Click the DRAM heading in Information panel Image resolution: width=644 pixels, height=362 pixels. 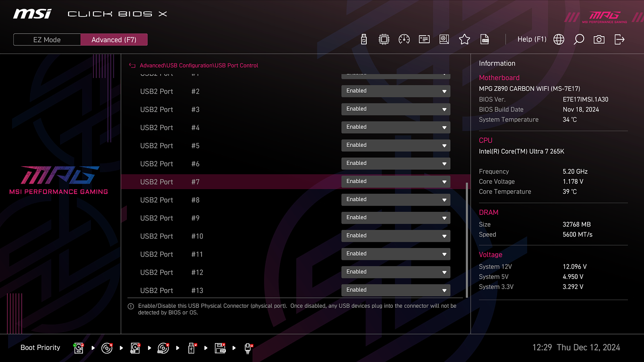(x=489, y=212)
